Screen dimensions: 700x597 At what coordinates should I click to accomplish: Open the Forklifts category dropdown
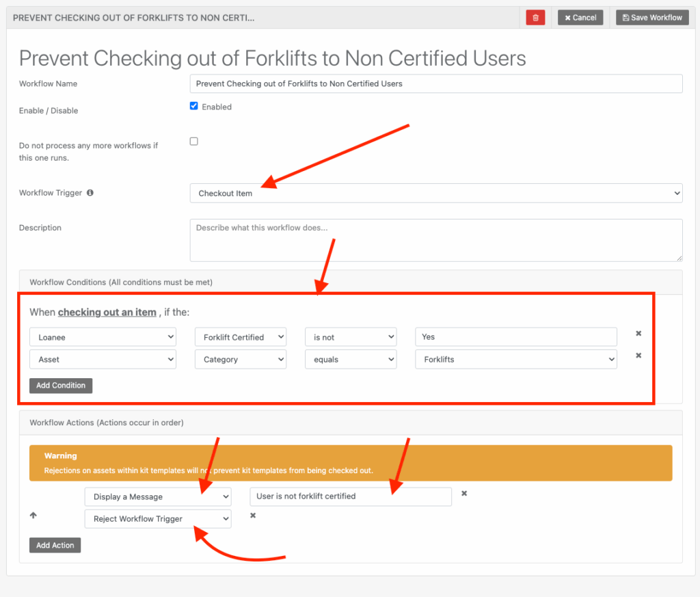pyautogui.click(x=515, y=359)
